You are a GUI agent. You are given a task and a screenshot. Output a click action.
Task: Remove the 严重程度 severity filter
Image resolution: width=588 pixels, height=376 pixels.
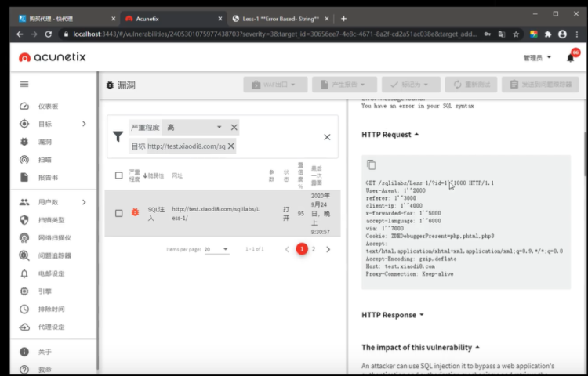click(234, 128)
